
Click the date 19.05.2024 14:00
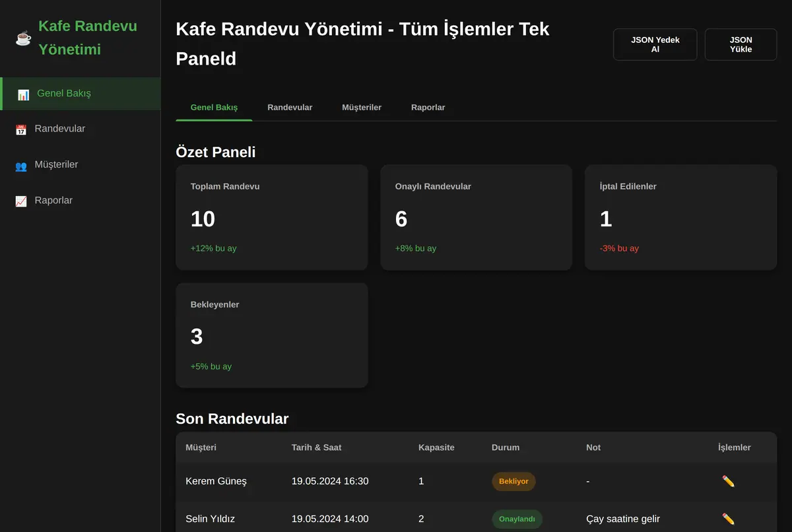coord(330,519)
